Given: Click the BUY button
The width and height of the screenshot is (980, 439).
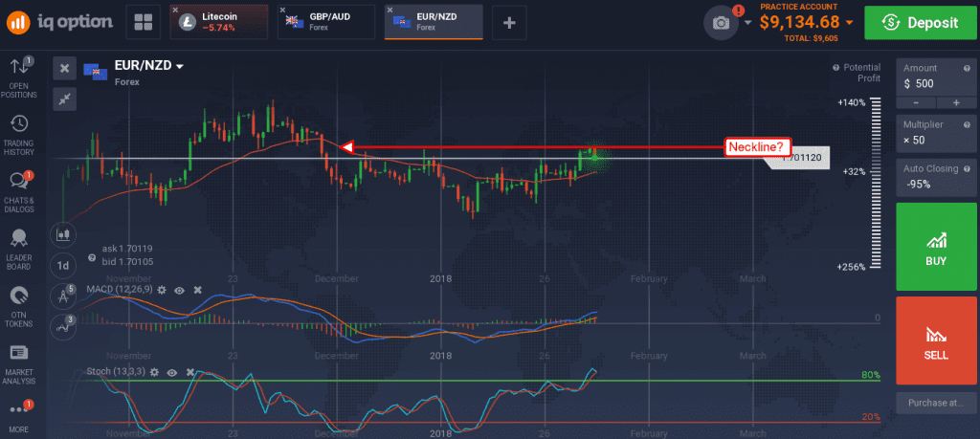Looking at the screenshot, I should pyautogui.click(x=936, y=247).
